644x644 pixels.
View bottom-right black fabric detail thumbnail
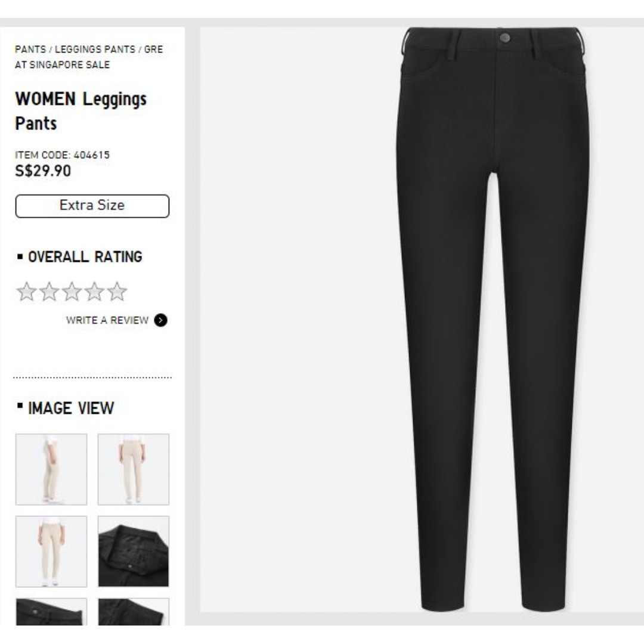pyautogui.click(x=134, y=612)
